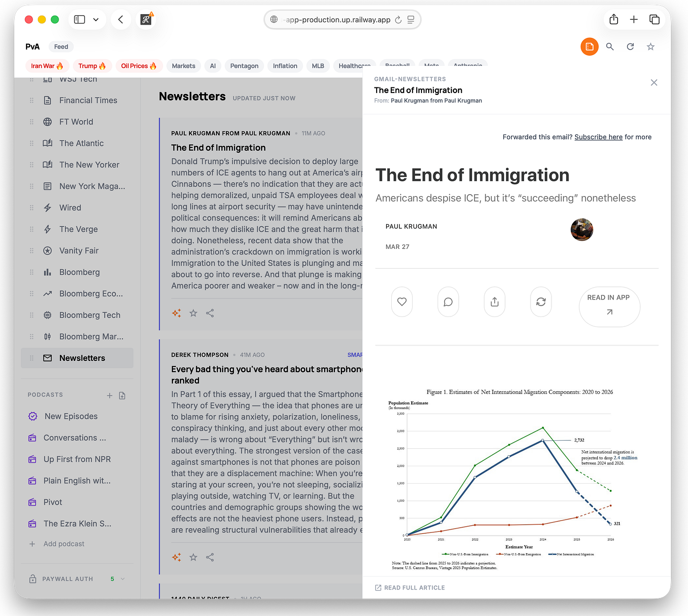Filter by the Markets topic chip

183,66
